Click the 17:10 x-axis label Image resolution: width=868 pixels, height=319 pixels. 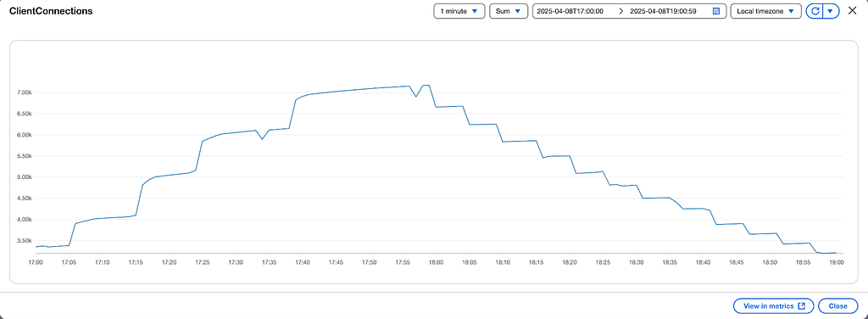tap(103, 262)
